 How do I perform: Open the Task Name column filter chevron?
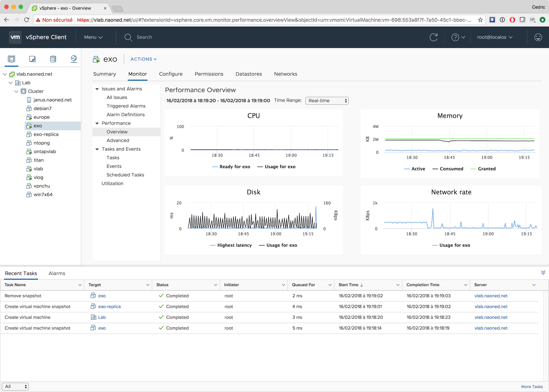coord(80,285)
